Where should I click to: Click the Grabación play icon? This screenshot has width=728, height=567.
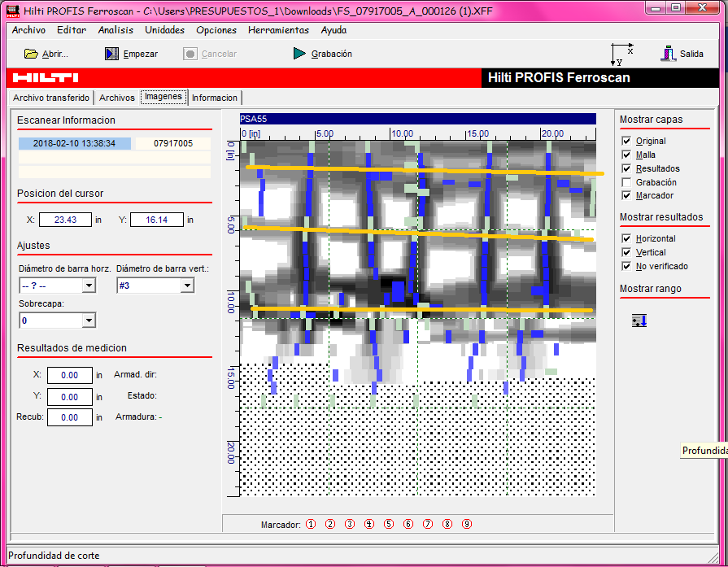pyautogui.click(x=299, y=54)
